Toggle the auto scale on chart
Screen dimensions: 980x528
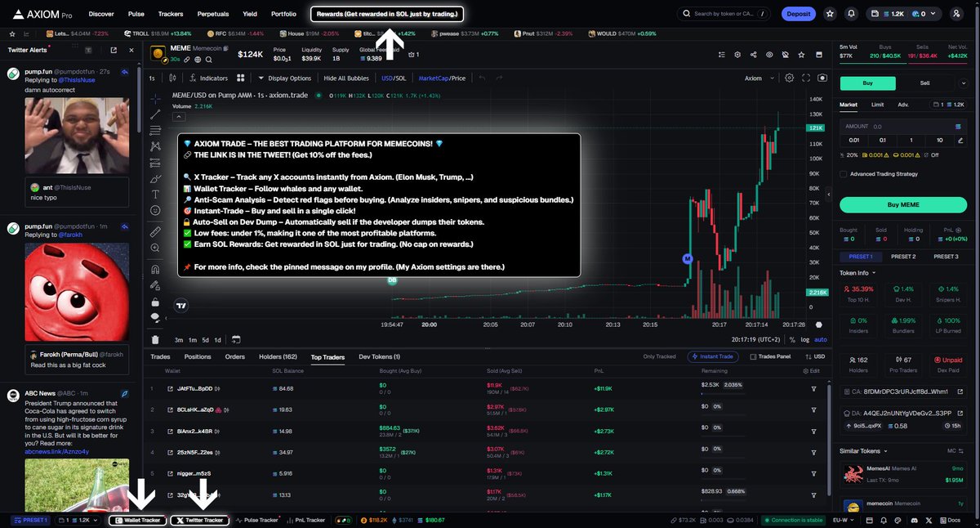(x=821, y=339)
